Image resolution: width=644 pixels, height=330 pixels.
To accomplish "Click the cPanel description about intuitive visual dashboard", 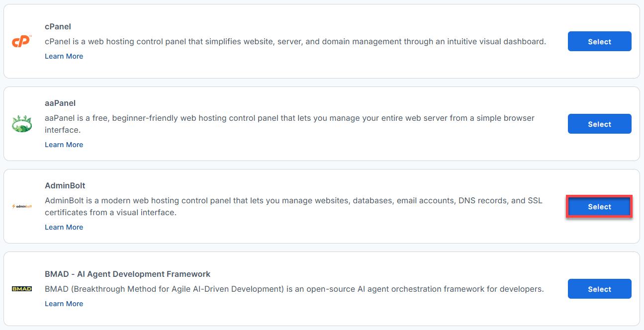I will tap(295, 42).
